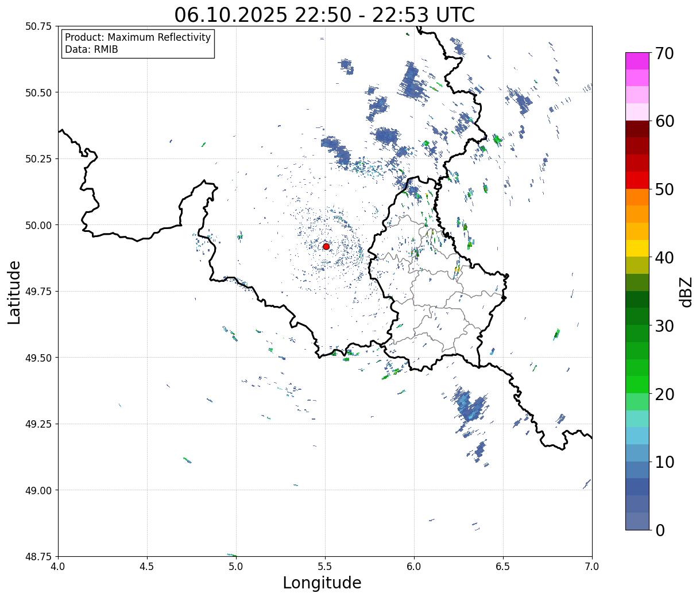Image resolution: width=700 pixels, height=597 pixels.
Task: Click the latitude tick label 50.00
Action: pyautogui.click(x=38, y=225)
